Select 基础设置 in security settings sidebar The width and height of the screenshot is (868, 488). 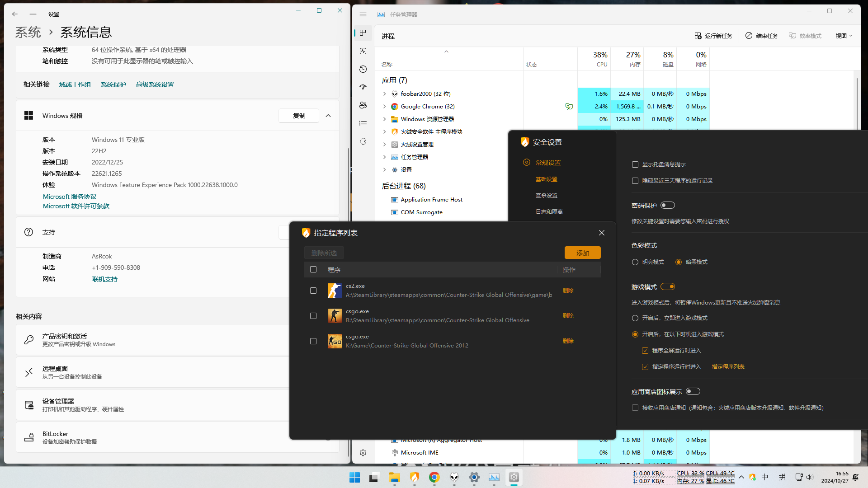click(547, 179)
